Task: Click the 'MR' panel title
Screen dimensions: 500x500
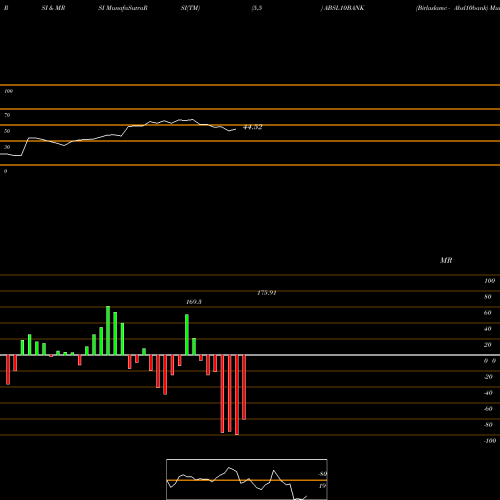Action: [x=446, y=260]
